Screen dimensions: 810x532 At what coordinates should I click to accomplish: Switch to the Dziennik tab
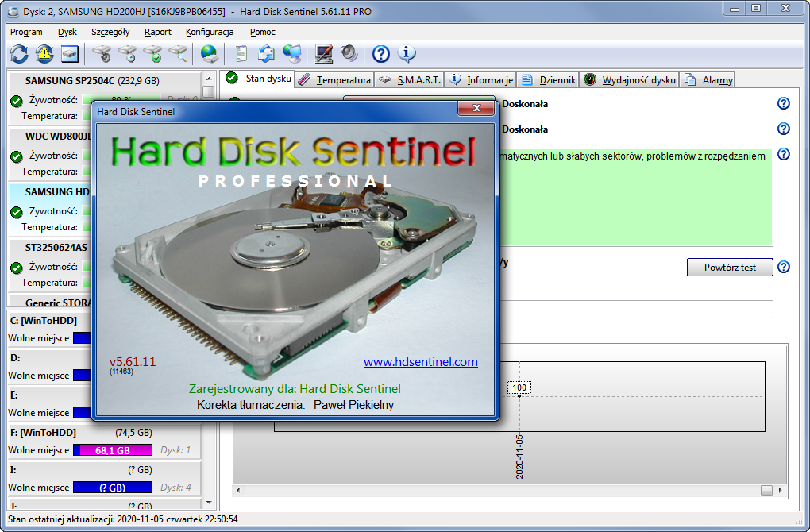click(x=548, y=80)
